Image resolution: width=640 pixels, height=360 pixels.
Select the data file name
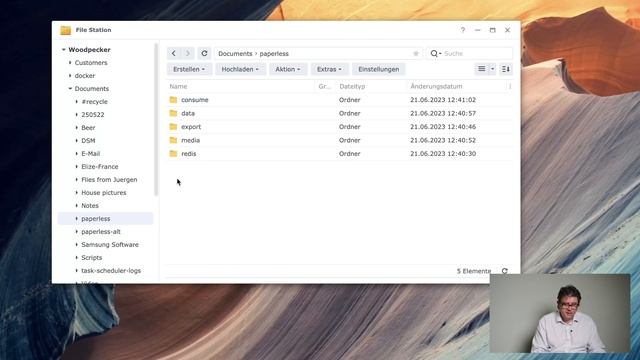(x=188, y=113)
